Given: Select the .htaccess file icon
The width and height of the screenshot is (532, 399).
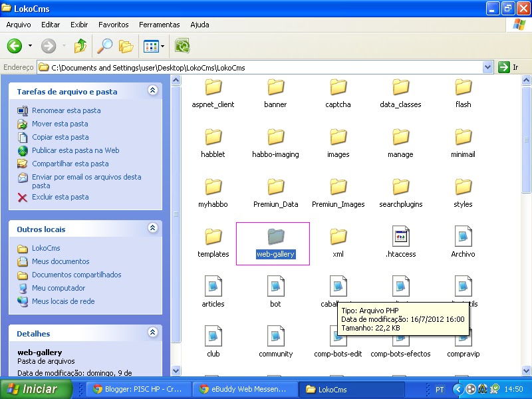Looking at the screenshot, I should tap(401, 237).
